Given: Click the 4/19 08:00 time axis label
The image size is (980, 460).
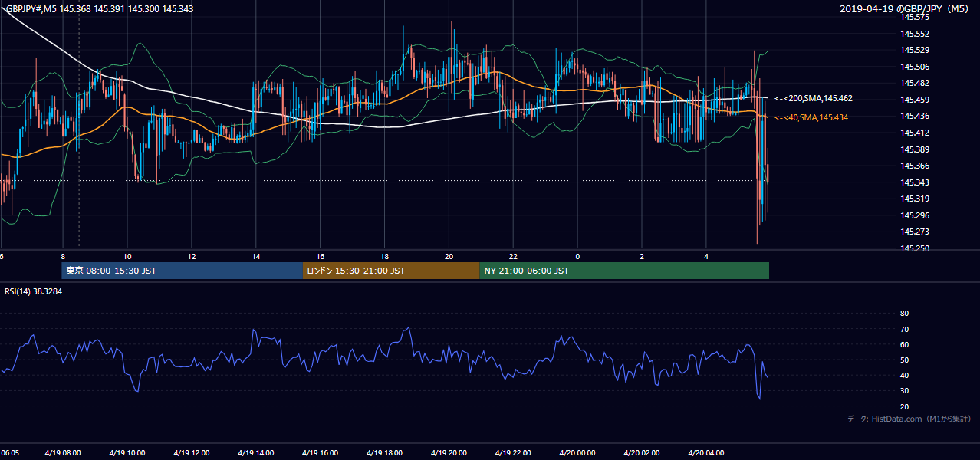Looking at the screenshot, I should click(63, 453).
